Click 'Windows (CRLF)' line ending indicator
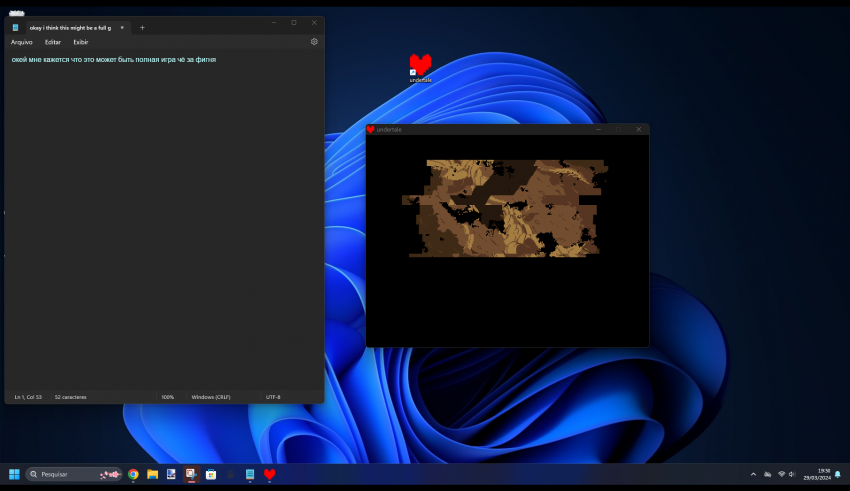850x491 pixels. pos(211,397)
